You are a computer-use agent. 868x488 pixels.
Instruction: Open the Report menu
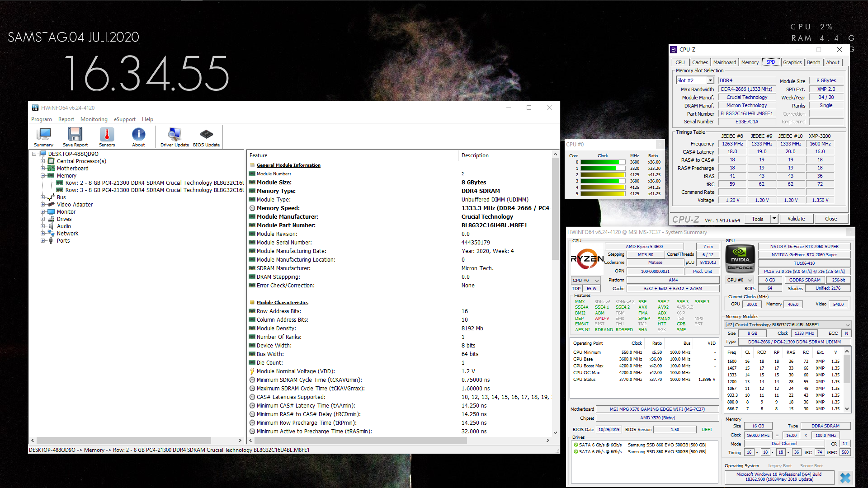pos(66,119)
